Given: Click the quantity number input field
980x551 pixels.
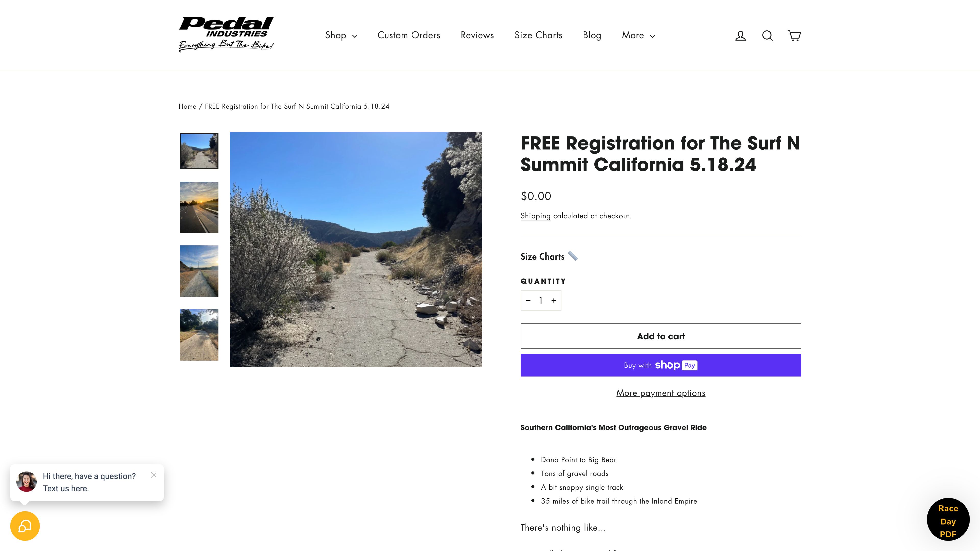Looking at the screenshot, I should pos(541,300).
